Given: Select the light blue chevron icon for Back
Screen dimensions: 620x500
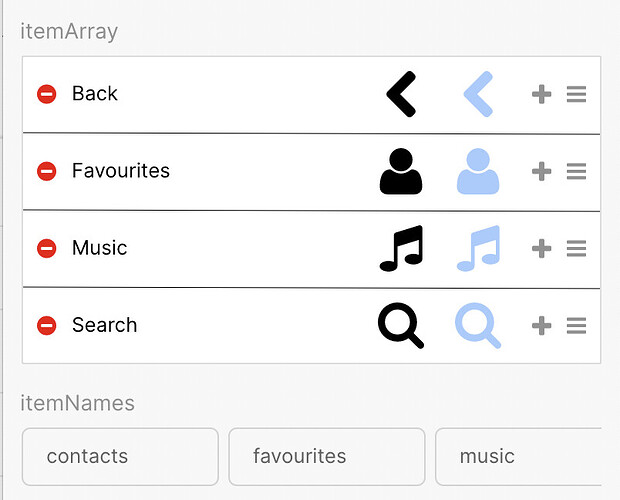Looking at the screenshot, I should point(478,94).
